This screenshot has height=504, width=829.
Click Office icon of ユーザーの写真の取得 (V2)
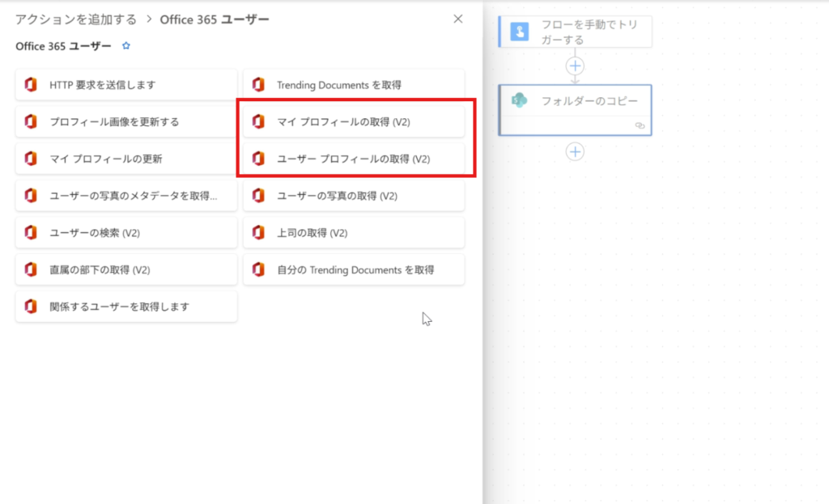tap(258, 196)
